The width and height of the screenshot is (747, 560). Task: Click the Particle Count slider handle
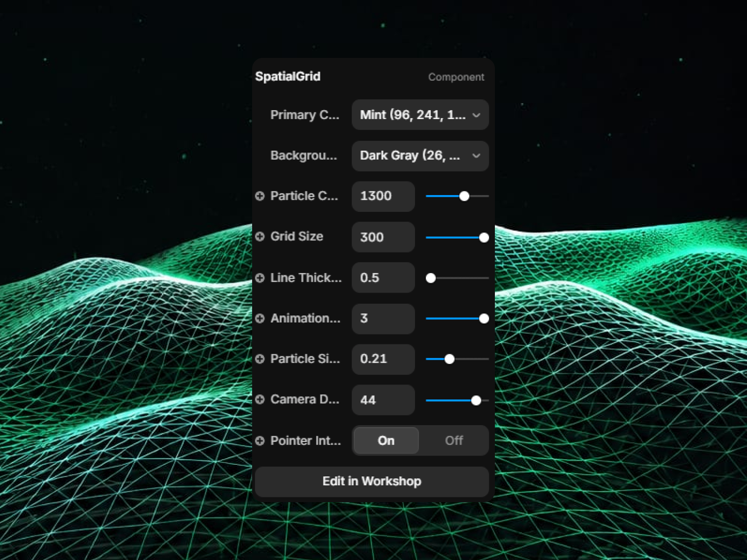point(464,196)
